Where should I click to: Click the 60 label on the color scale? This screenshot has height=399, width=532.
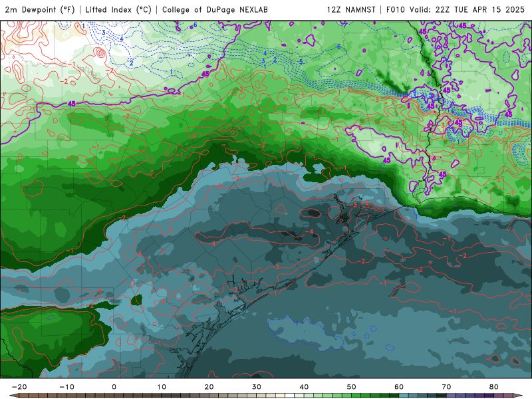(399, 387)
